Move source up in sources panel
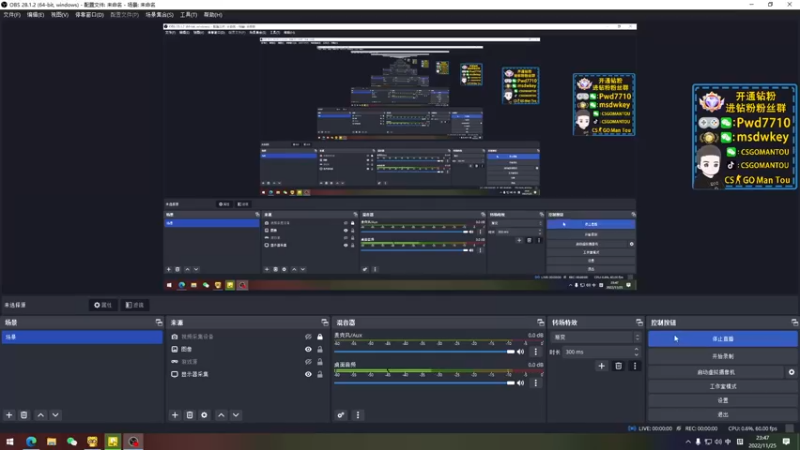This screenshot has height=450, width=800. click(x=221, y=415)
